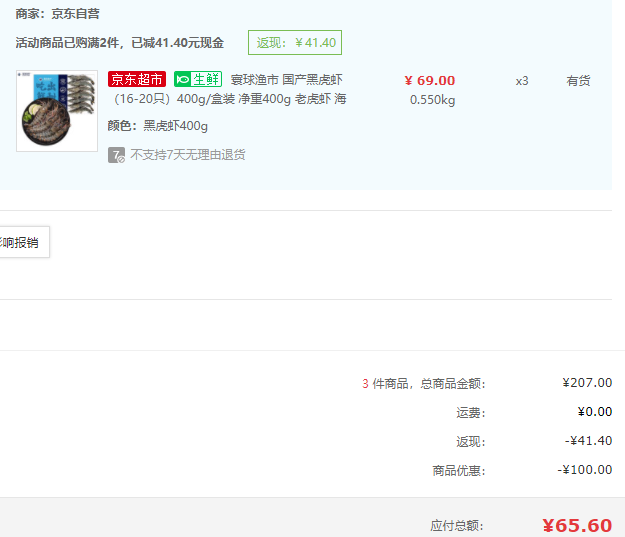625x537 pixels.
Task: Click the 响报销 button at left edge
Action: click(x=24, y=242)
